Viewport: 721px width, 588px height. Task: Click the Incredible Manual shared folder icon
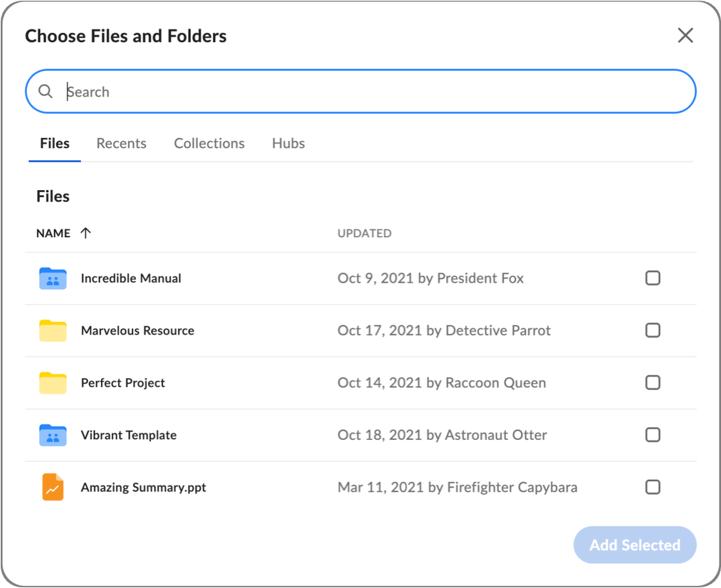pyautogui.click(x=53, y=278)
